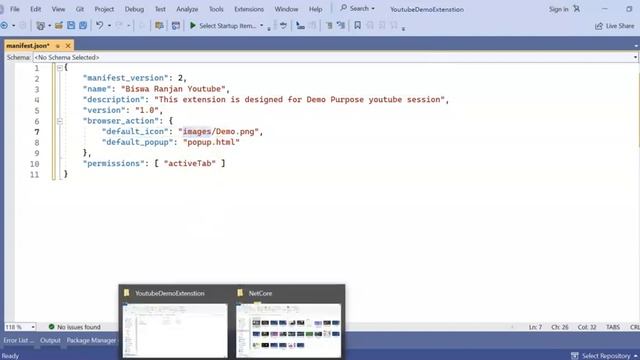Viewport: 640px width, 360px height.
Task: Click the "popup.html" value on line 8
Action: coord(211,142)
